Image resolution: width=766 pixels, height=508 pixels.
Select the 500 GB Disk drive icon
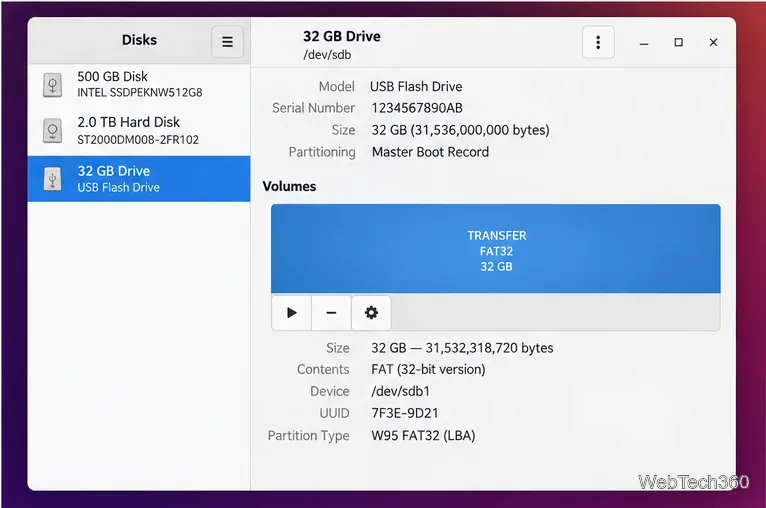click(x=52, y=85)
